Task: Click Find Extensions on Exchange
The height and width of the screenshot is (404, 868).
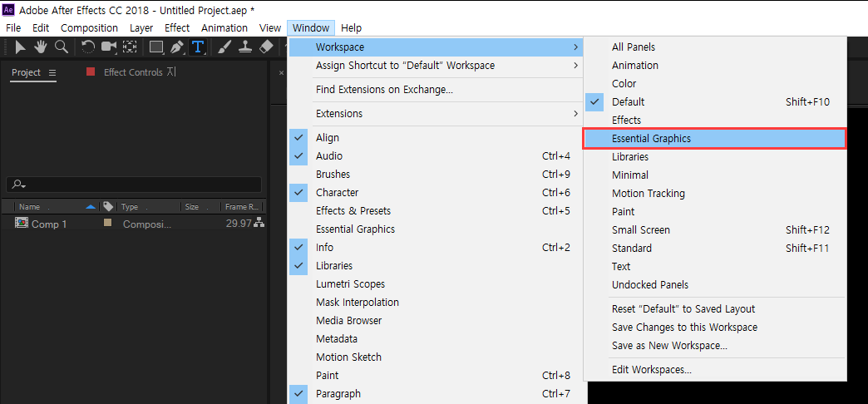Action: coord(438,90)
